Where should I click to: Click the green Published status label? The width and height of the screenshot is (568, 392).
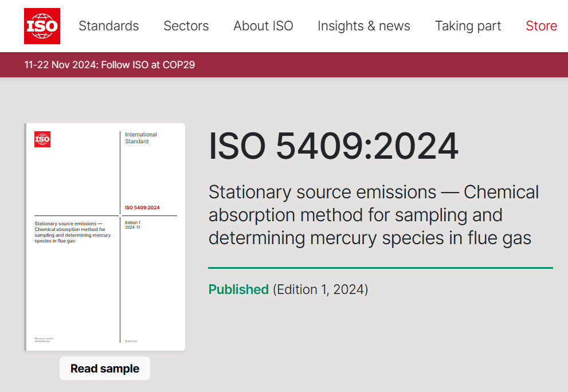tap(238, 289)
